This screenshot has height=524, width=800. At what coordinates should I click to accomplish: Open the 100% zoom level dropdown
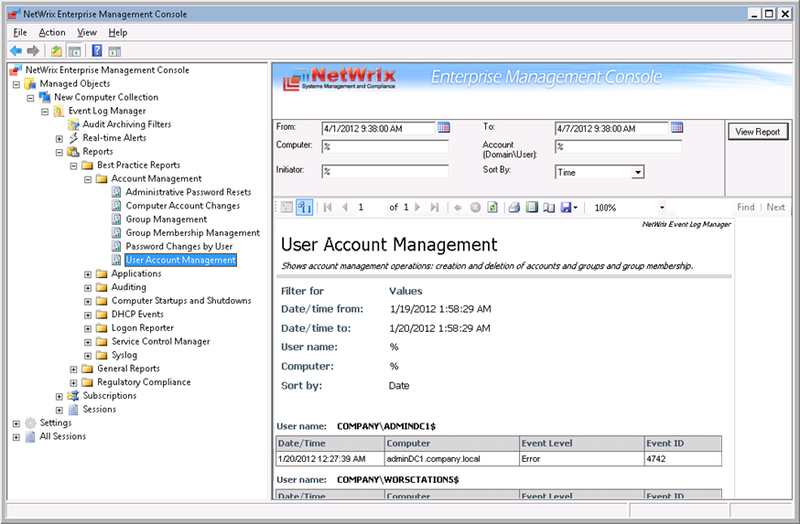pyautogui.click(x=662, y=207)
